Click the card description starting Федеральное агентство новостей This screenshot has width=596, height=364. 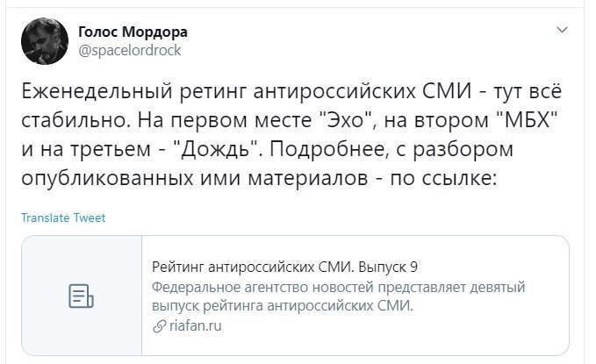338,296
